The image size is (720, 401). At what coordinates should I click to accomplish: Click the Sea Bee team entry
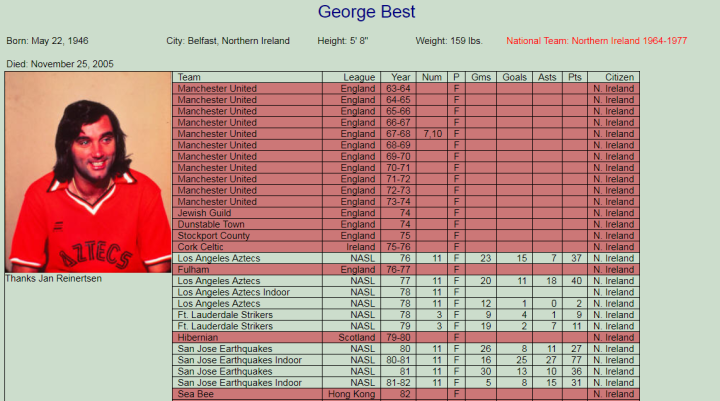tap(196, 394)
